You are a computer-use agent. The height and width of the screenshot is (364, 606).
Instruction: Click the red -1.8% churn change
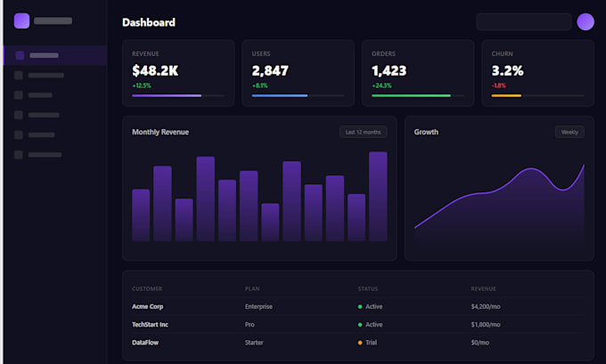tap(498, 85)
